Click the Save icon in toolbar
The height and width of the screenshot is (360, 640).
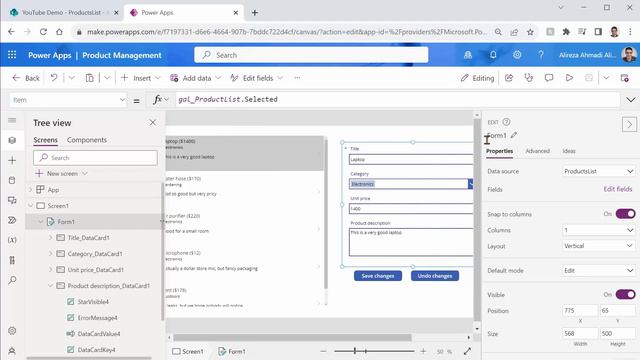(589, 78)
